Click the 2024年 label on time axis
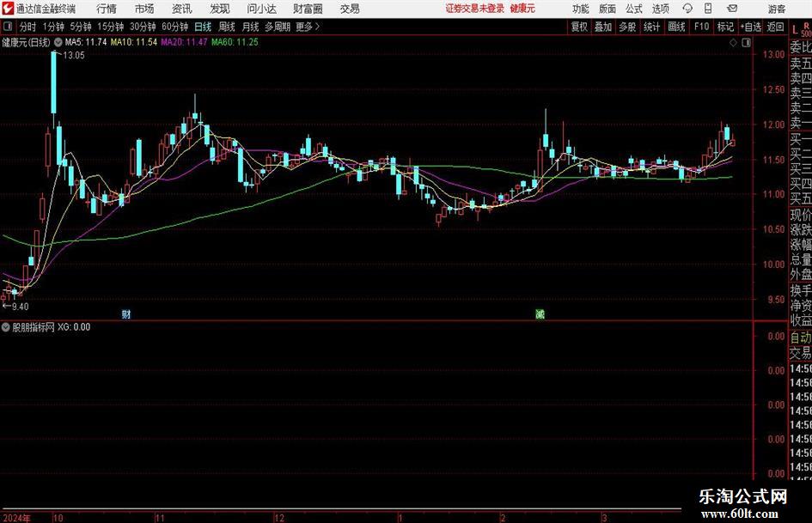Screen dimensions: 812x523 pyautogui.click(x=16, y=518)
